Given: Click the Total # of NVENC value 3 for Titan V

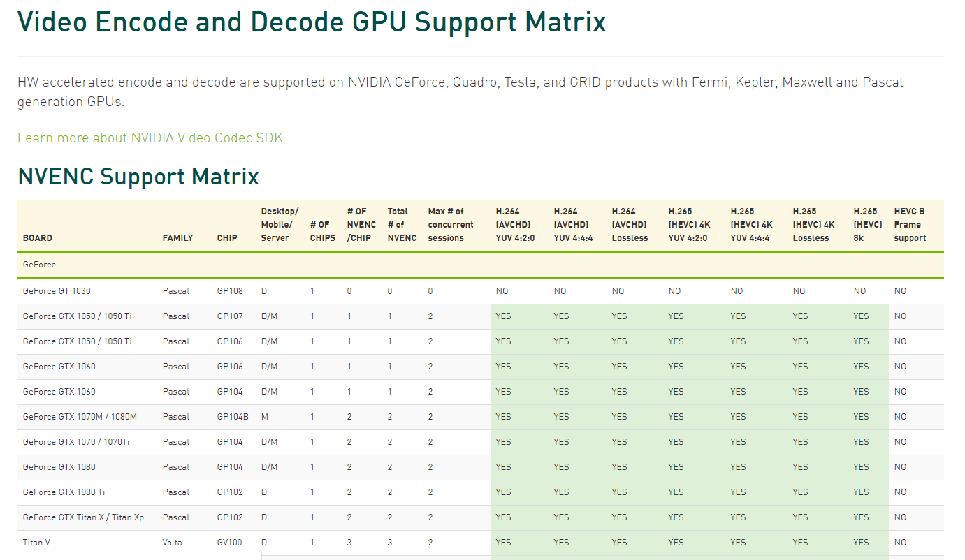Looking at the screenshot, I should coord(390,543).
